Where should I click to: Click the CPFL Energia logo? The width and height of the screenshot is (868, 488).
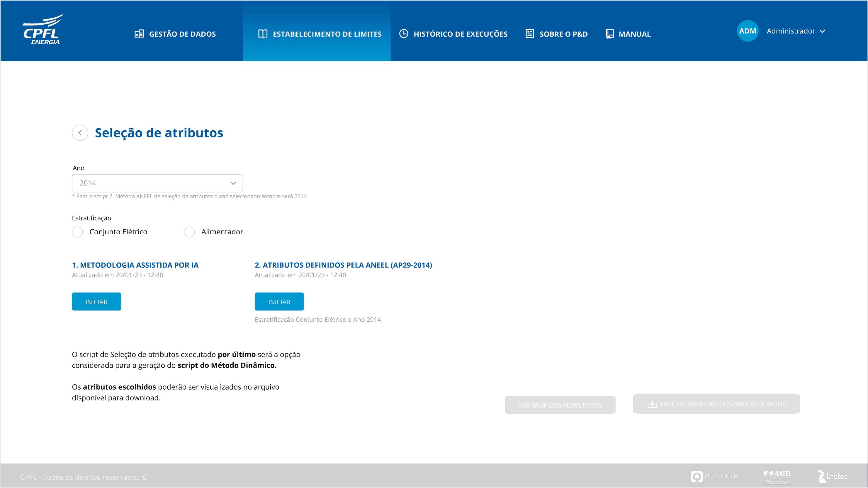(x=43, y=30)
